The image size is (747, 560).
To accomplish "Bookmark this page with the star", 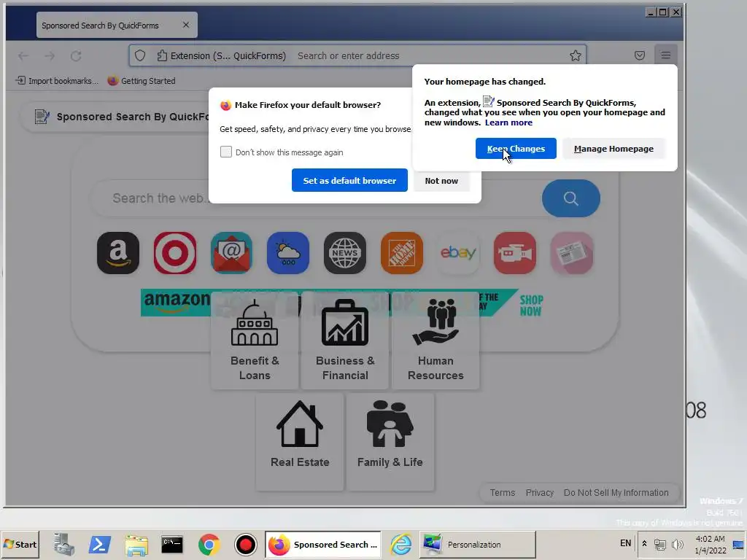I will click(575, 55).
